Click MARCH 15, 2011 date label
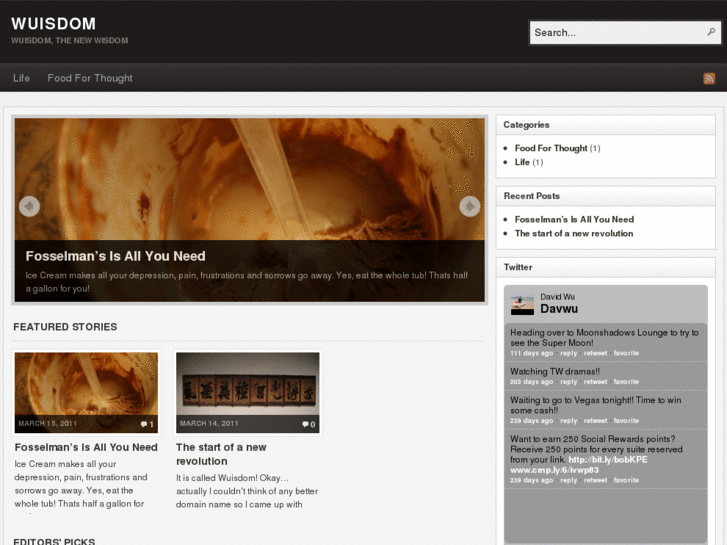Screen dimensions: 727x545 (48, 423)
